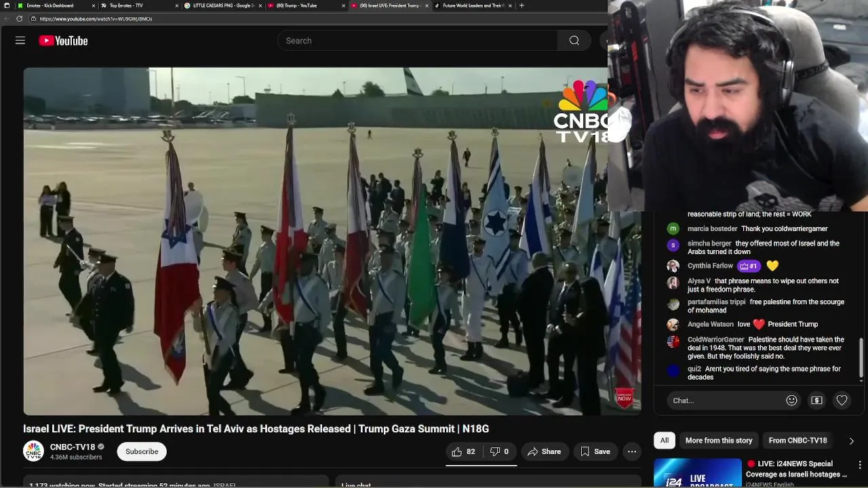The width and height of the screenshot is (868, 488).
Task: Reload the current page
Action: [x=19, y=19]
